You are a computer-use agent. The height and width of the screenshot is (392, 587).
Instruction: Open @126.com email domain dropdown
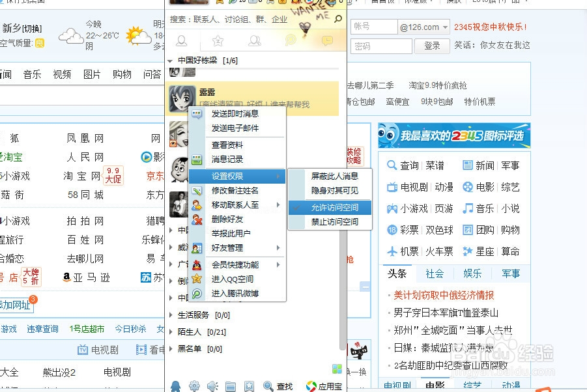coord(423,27)
